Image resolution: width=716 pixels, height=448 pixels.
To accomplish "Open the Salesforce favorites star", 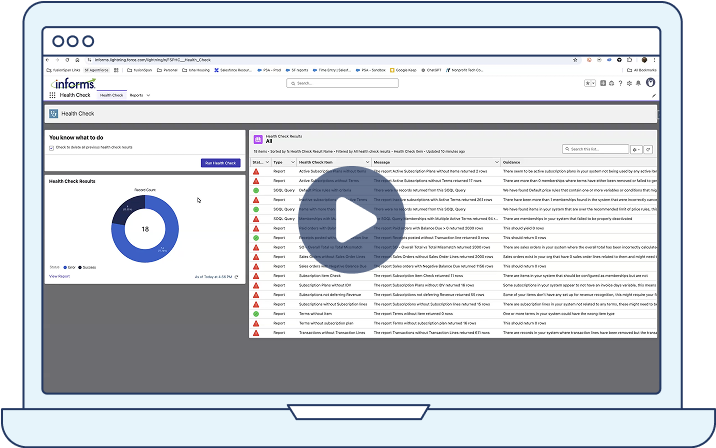I will pos(588,83).
